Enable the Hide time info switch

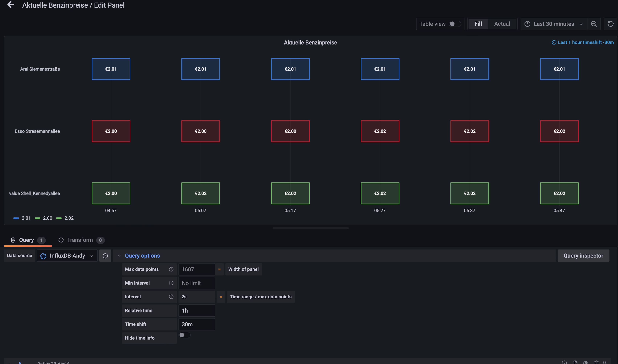tap(184, 335)
